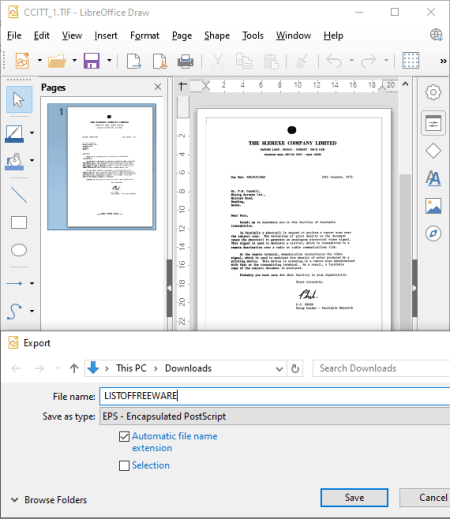This screenshot has width=450, height=519.
Task: Open the Edit menu
Action: tap(42, 35)
